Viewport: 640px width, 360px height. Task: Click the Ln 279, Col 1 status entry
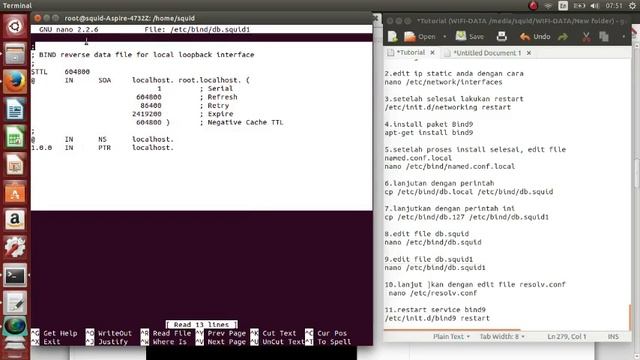[x=567, y=337]
